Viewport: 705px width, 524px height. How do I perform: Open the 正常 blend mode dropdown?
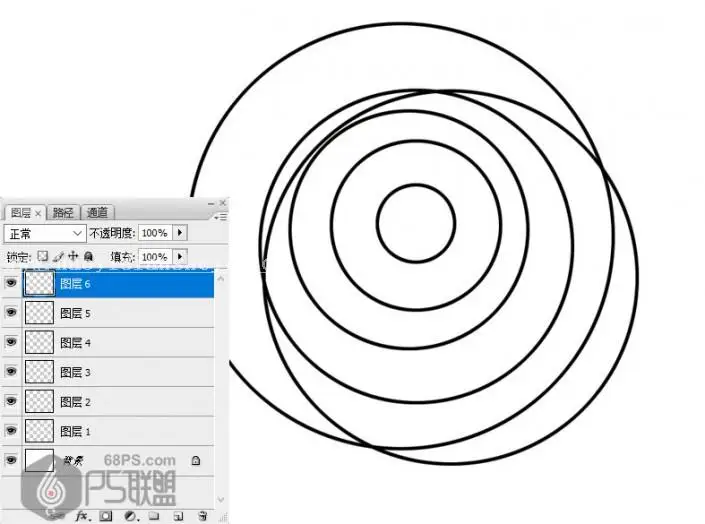[45, 233]
